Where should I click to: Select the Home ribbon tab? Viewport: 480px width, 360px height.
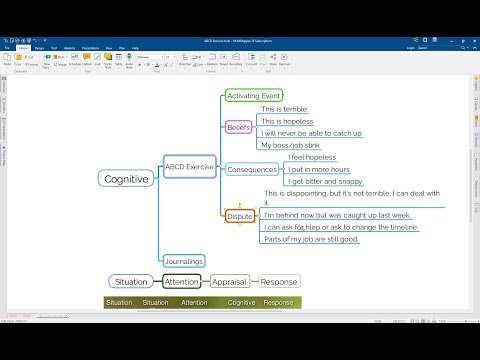click(23, 48)
